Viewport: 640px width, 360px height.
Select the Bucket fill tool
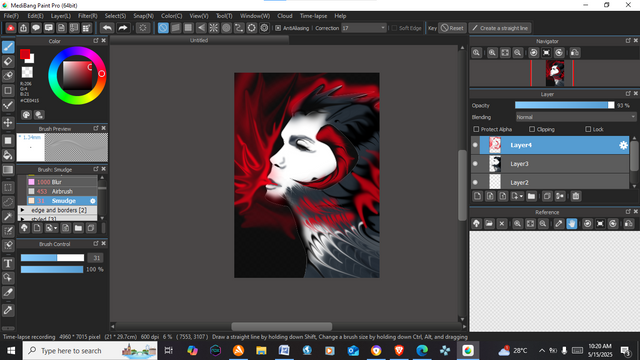click(x=8, y=156)
